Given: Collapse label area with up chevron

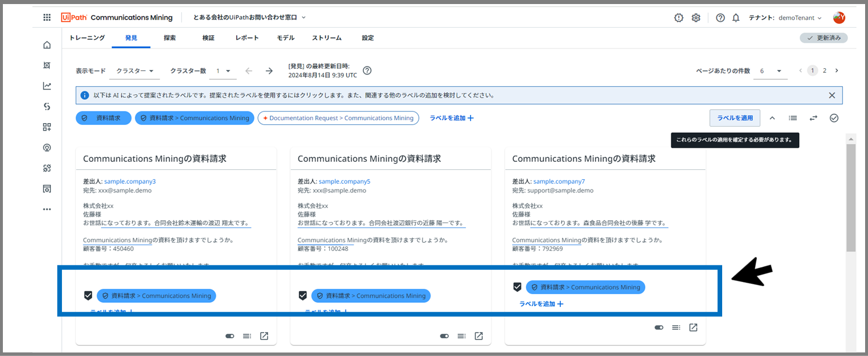Looking at the screenshot, I should (772, 118).
